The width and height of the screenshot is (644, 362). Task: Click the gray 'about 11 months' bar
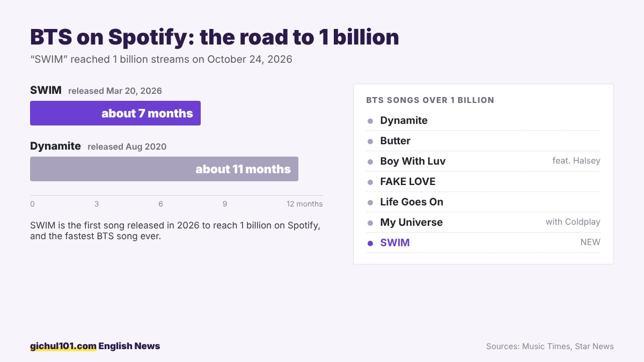pyautogui.click(x=164, y=169)
